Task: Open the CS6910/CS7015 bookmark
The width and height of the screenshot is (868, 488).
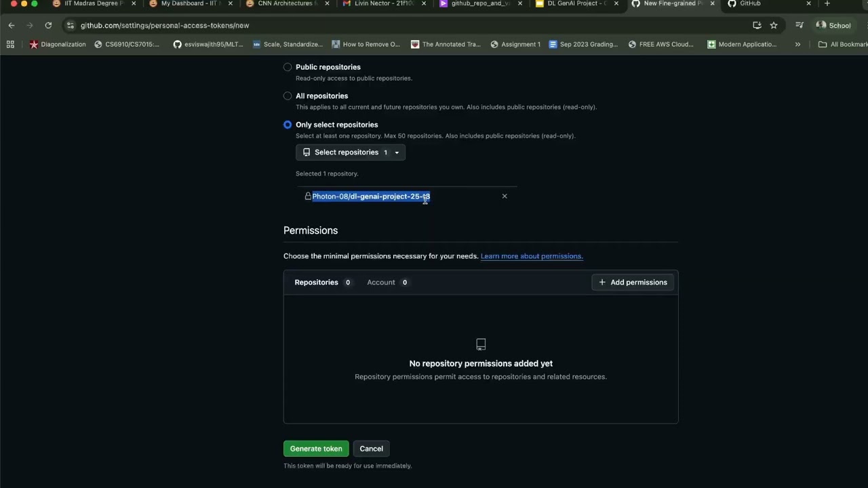Action: 127,44
